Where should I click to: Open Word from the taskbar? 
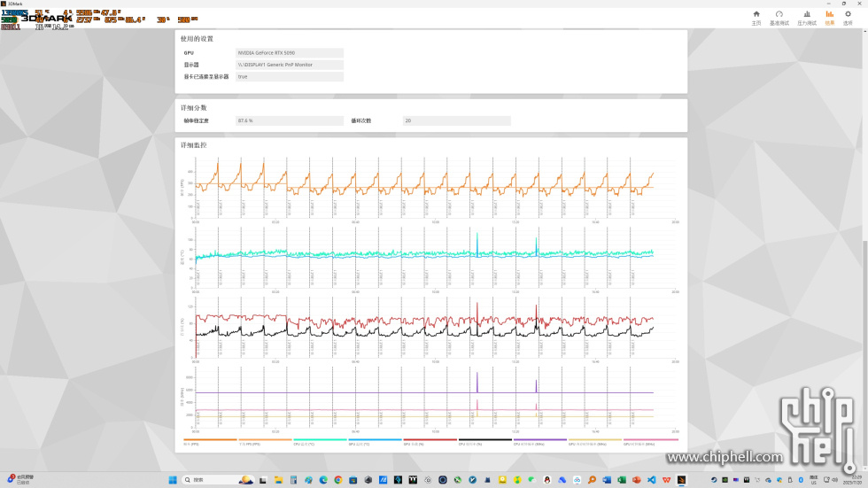(607, 480)
